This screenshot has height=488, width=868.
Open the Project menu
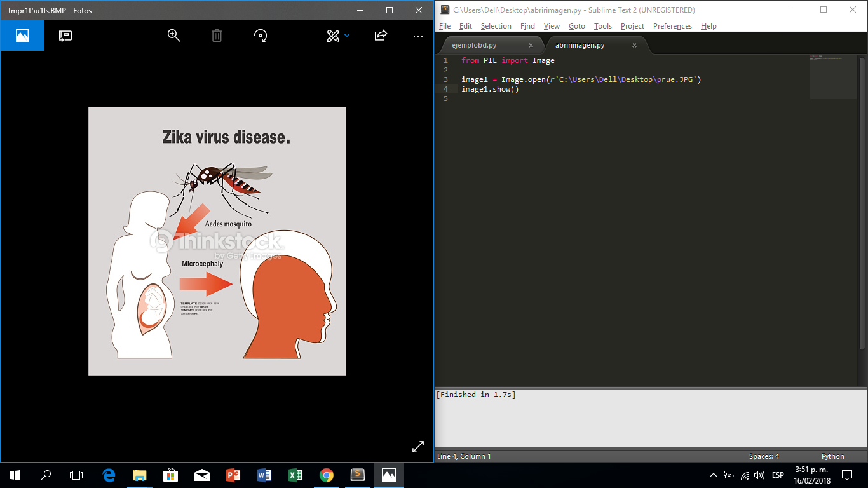click(632, 26)
